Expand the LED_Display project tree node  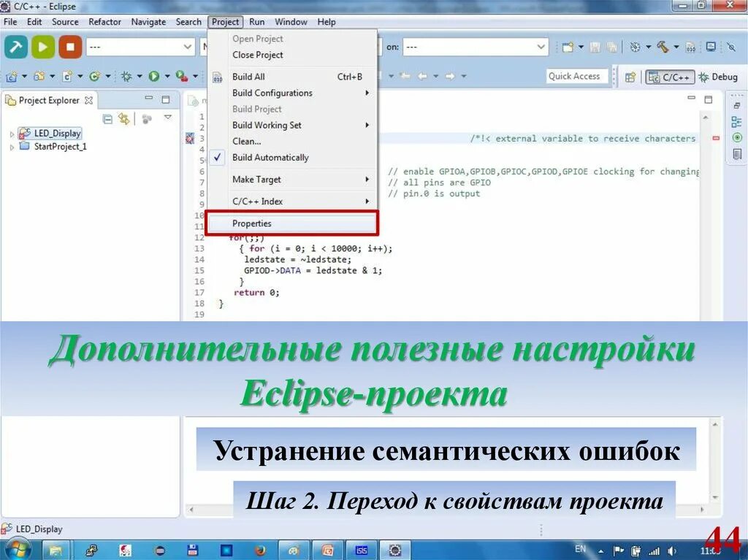12,134
